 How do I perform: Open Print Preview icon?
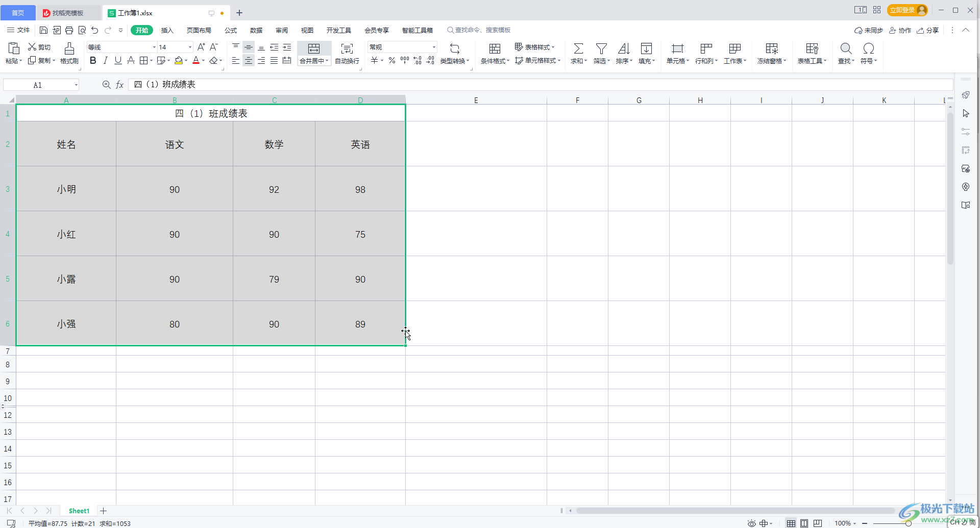click(82, 30)
